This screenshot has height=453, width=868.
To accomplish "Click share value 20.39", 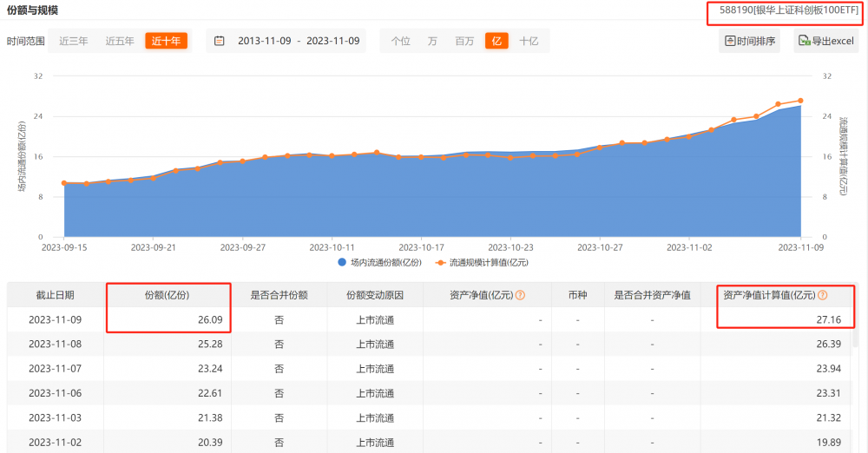I will [x=210, y=442].
